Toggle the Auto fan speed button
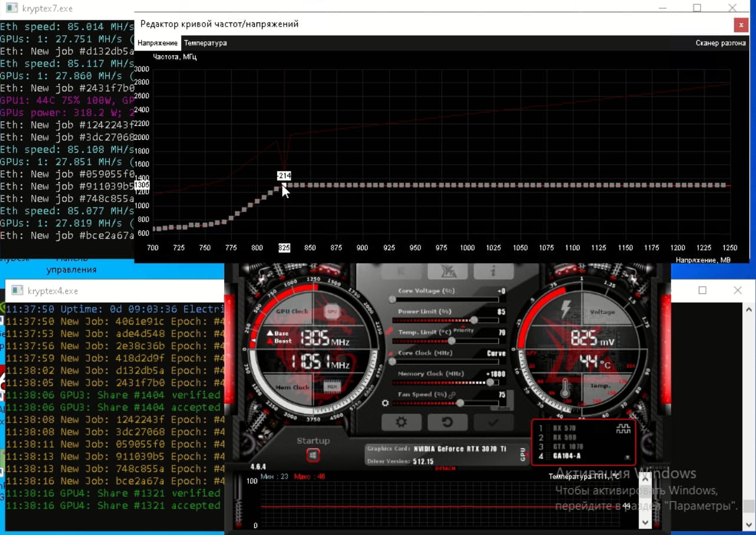Viewport: 756px width, 535px height. pos(503,407)
